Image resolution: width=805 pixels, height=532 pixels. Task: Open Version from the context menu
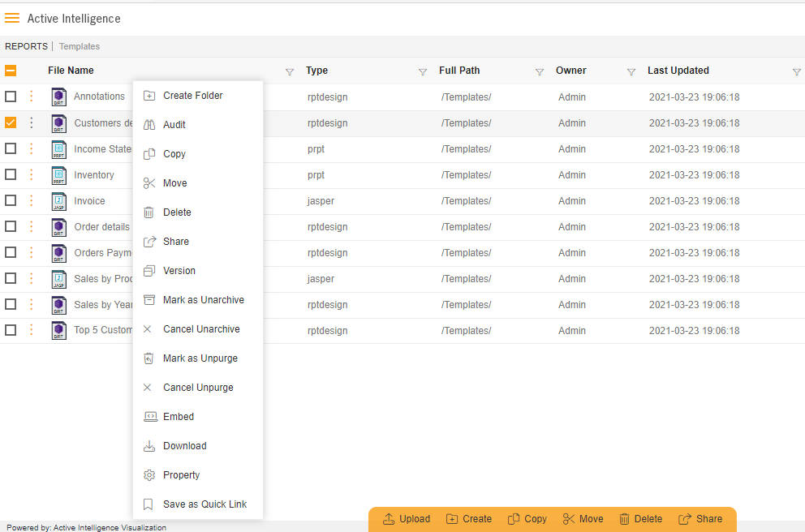click(198, 271)
